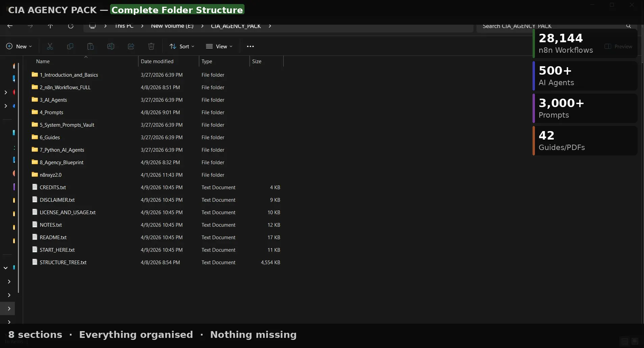Switch to large thumbnails view in the status bar
644x348 pixels.
635,341
